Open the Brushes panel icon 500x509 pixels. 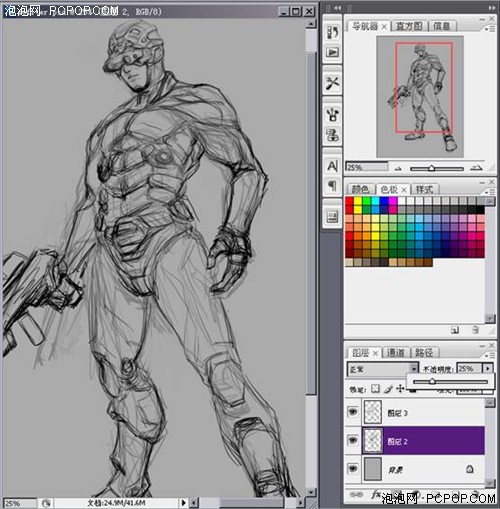tap(332, 114)
